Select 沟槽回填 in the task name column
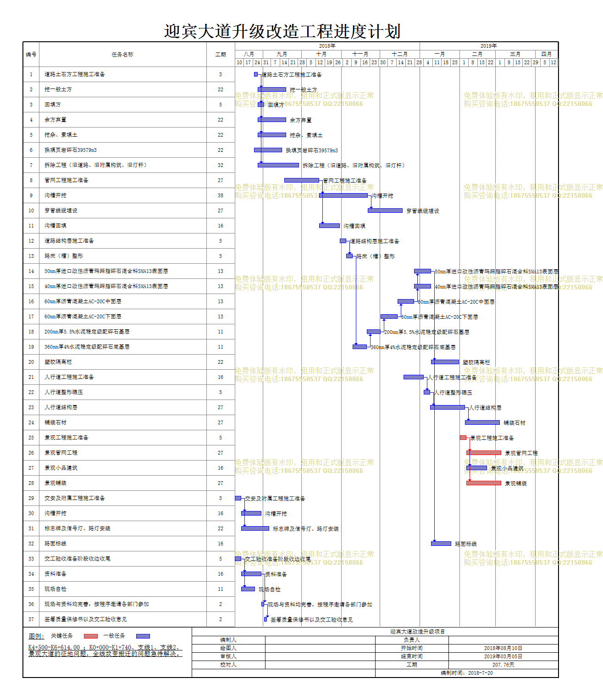This screenshot has width=603, height=700. pos(55,226)
